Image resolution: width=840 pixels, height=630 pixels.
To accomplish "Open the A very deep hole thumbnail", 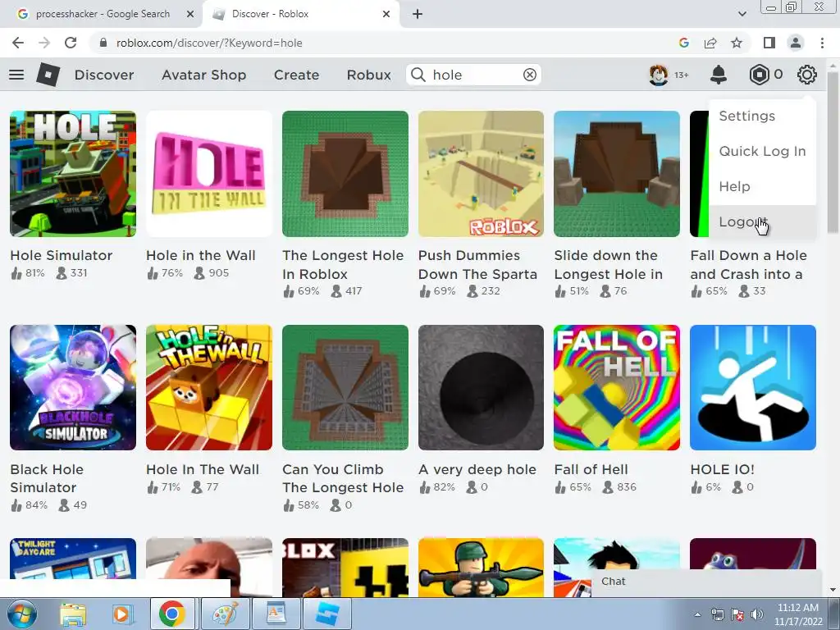I will click(481, 387).
